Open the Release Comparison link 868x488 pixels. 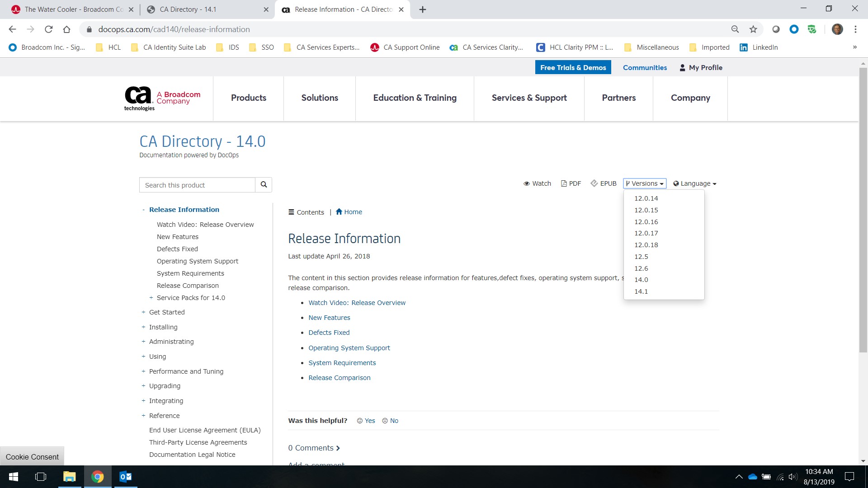pos(339,378)
